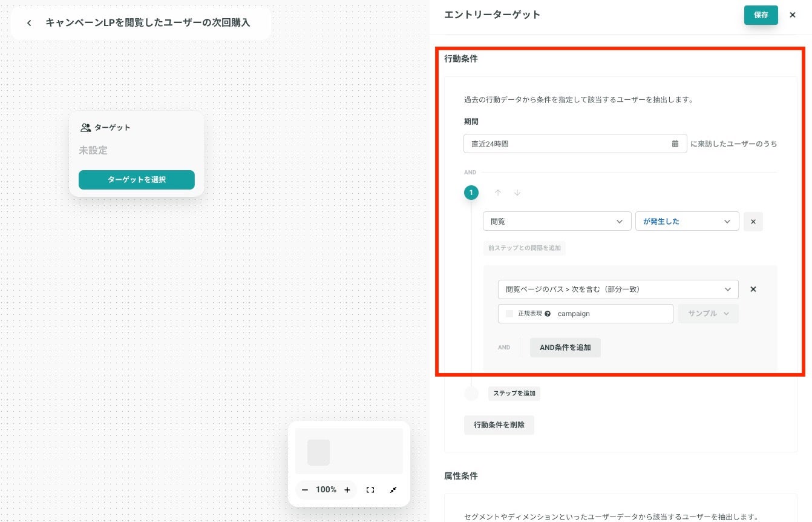This screenshot has width=812, height=522.
Task: Click 前ステップとの間隔を追加 button
Action: (x=525, y=248)
